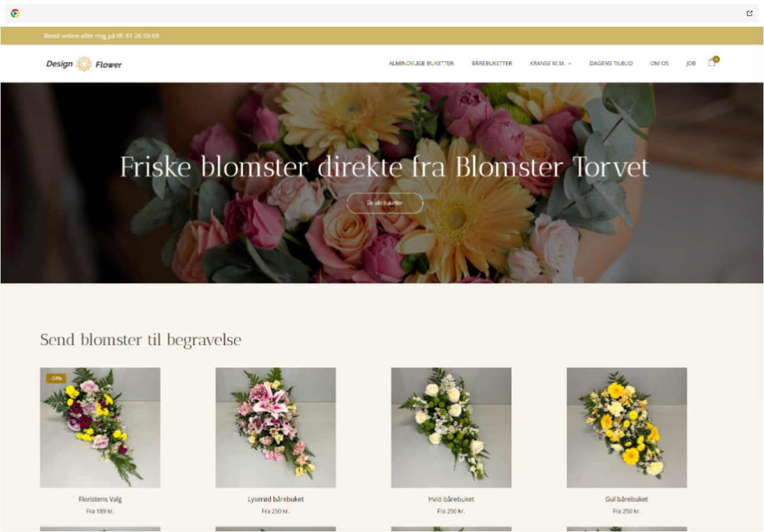The image size is (764, 532).
Task: Go to Bårebuketter menu item
Action: pos(491,63)
